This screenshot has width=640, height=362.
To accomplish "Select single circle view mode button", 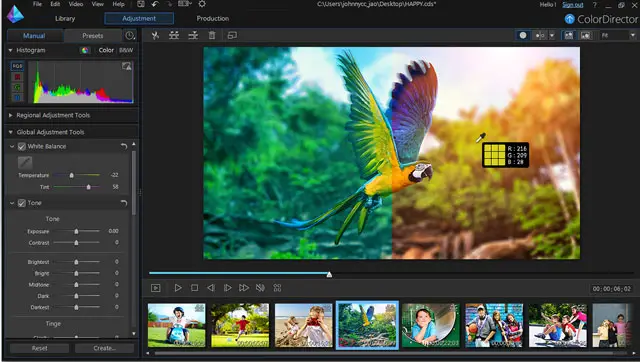I will pyautogui.click(x=523, y=36).
